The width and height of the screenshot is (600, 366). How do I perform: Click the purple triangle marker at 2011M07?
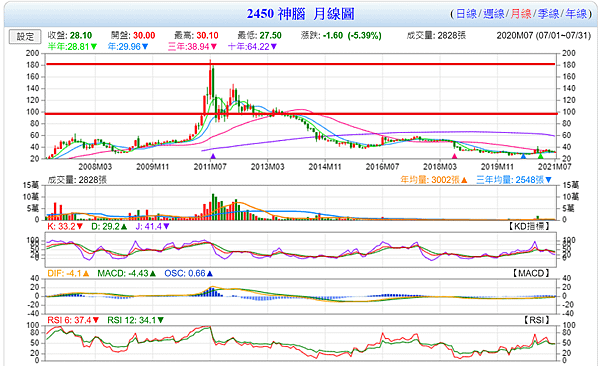click(x=213, y=156)
